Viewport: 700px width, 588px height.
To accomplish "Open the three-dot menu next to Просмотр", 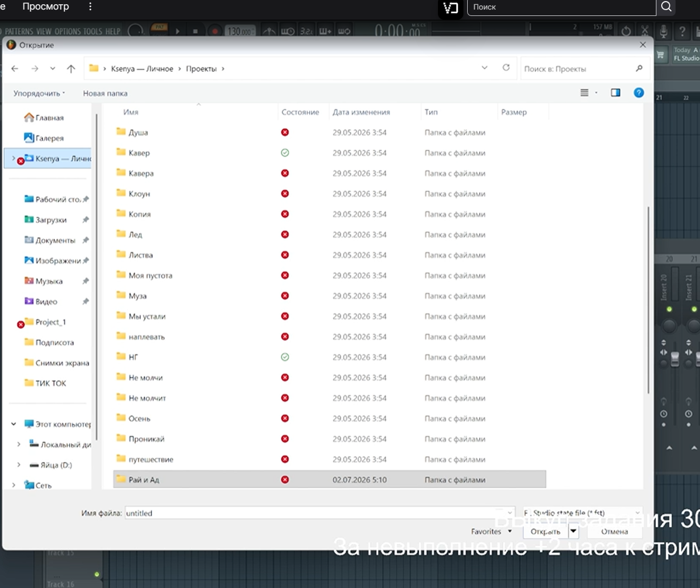I will [x=90, y=6].
